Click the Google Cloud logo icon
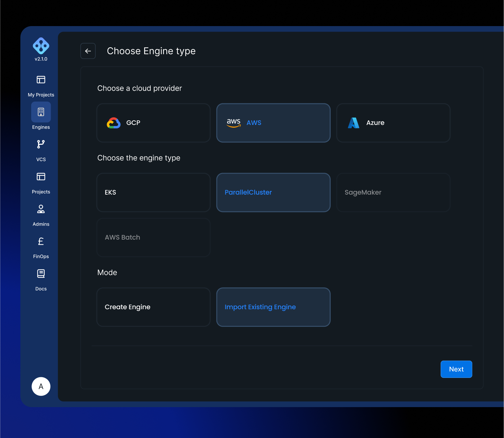 click(114, 123)
